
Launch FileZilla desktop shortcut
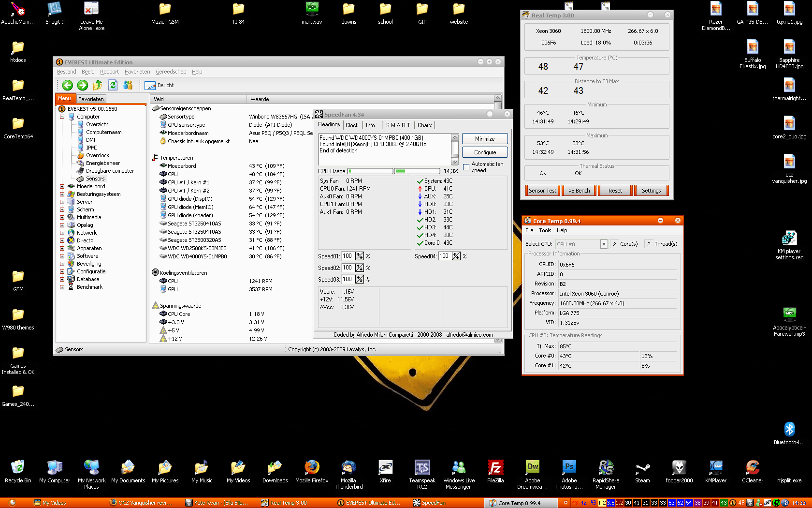495,471
